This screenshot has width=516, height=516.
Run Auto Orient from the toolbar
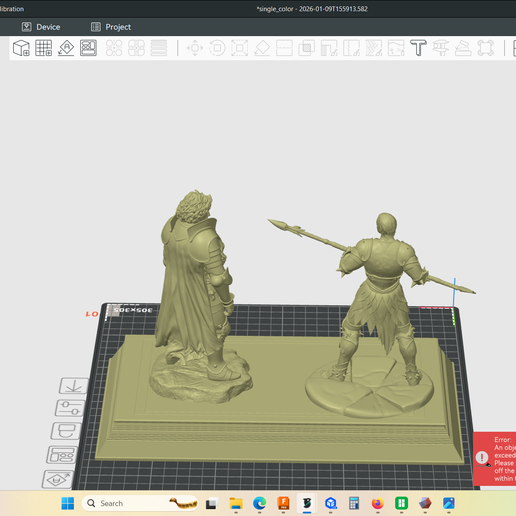66,48
